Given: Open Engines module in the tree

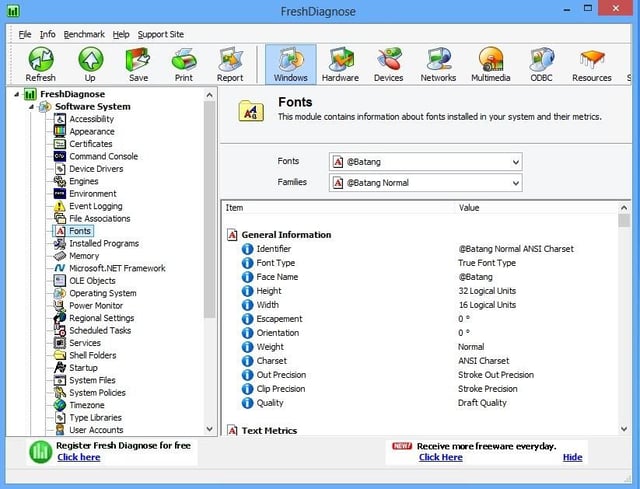Looking at the screenshot, I should pyautogui.click(x=84, y=181).
